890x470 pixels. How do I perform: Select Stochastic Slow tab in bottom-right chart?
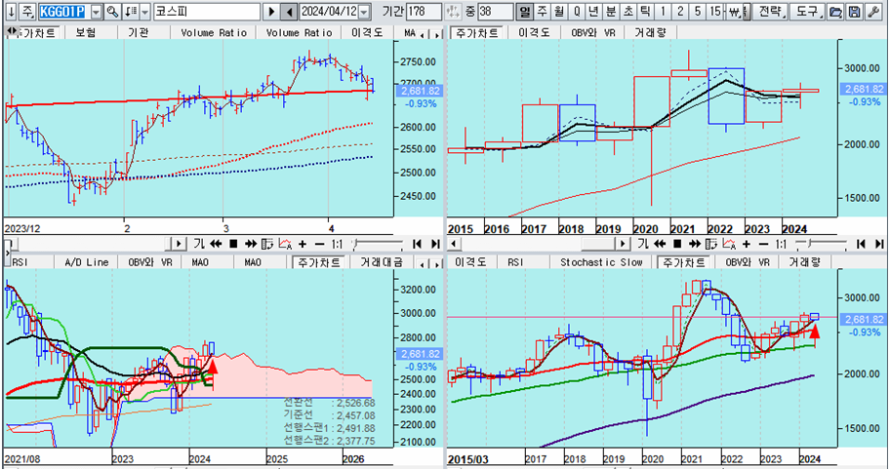tap(601, 262)
